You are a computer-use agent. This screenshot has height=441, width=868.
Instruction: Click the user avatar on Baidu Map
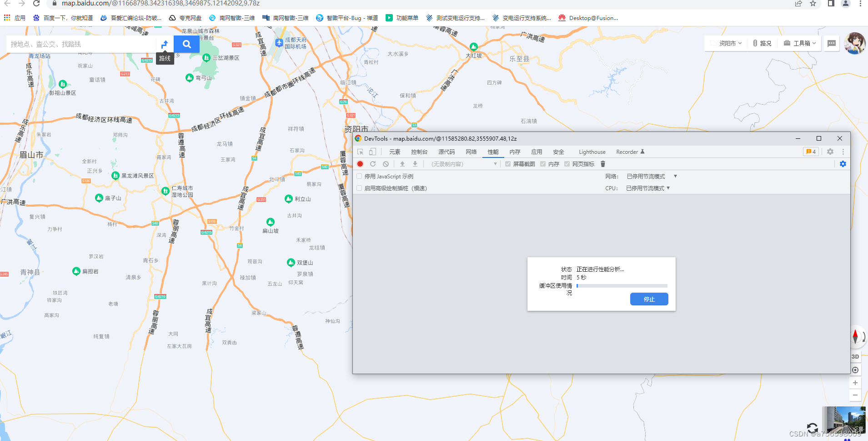coord(855,43)
